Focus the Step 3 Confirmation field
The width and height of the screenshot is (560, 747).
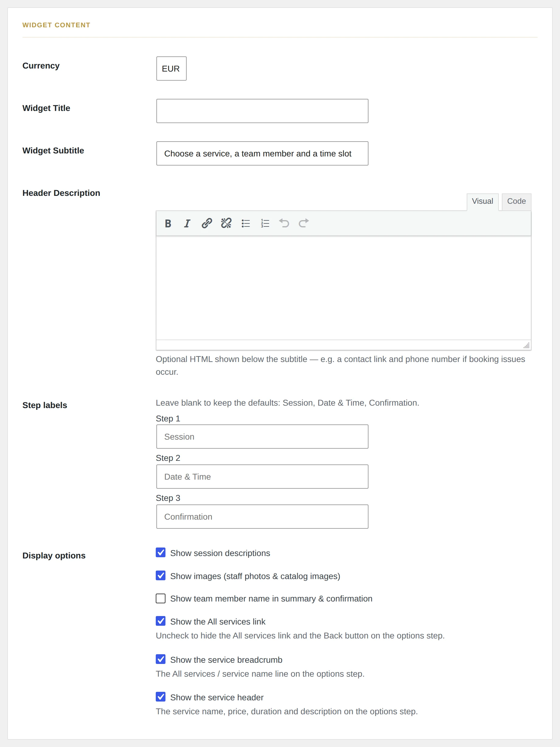(262, 517)
